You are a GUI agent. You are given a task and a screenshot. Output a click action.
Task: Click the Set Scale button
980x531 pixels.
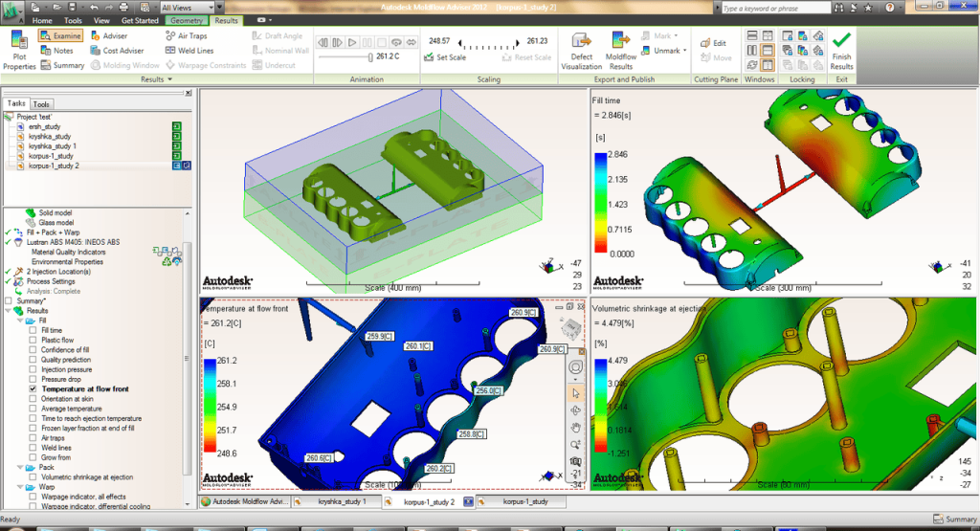pos(444,57)
